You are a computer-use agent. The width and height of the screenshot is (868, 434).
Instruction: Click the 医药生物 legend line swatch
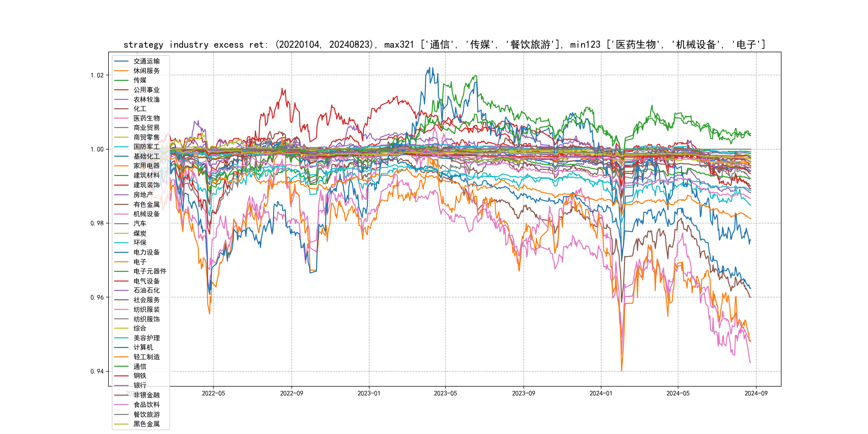click(x=121, y=118)
